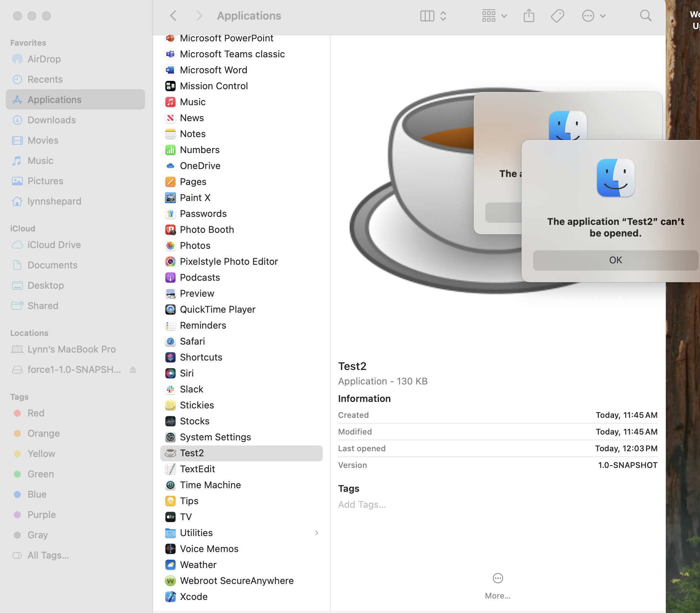Select the Stickies app row
Image resolution: width=700 pixels, height=613 pixels.
[241, 405]
